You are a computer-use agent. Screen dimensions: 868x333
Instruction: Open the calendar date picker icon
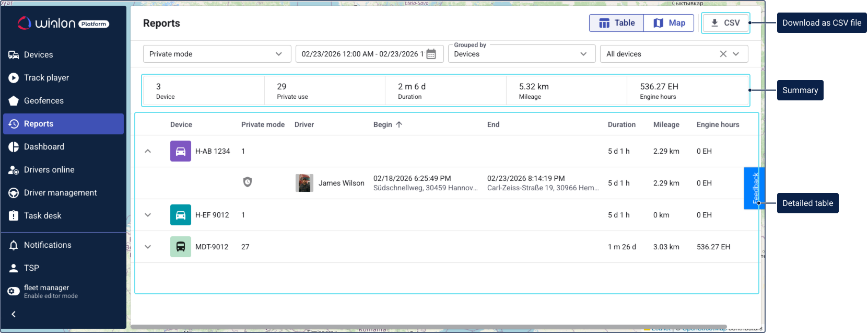point(431,54)
